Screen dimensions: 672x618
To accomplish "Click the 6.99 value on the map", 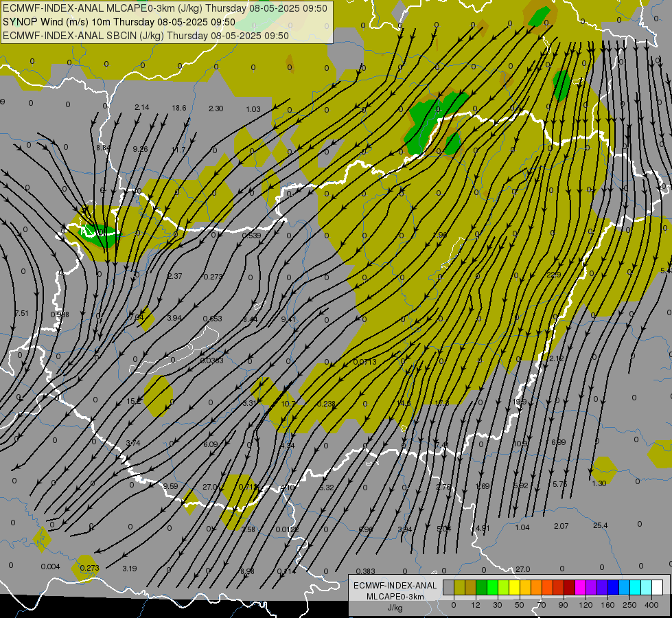I will [x=559, y=442].
